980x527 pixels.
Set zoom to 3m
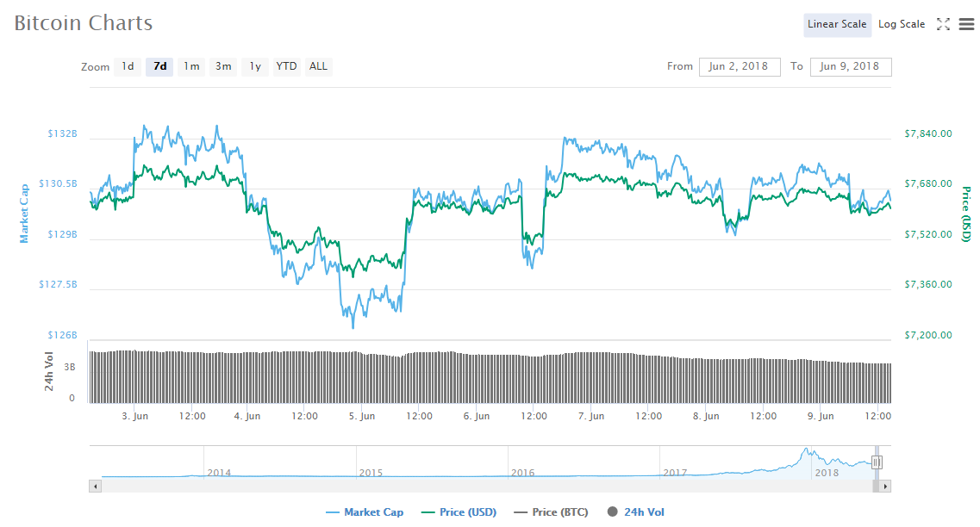223,66
